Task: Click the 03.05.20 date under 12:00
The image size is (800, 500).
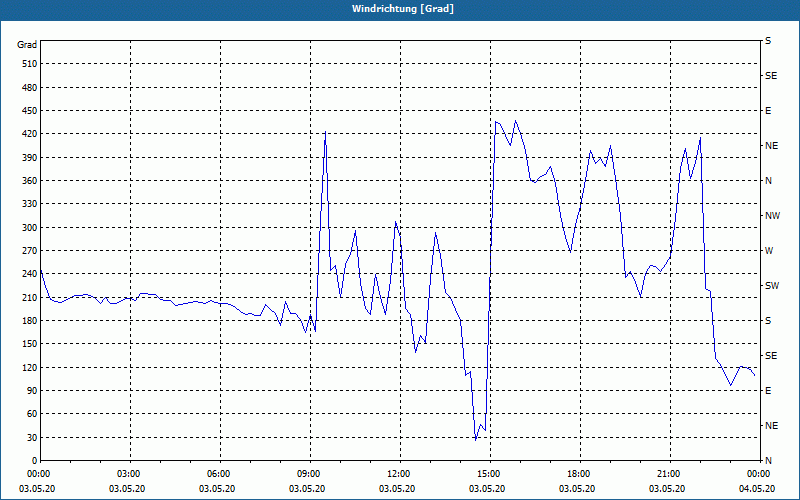Action: 396,489
